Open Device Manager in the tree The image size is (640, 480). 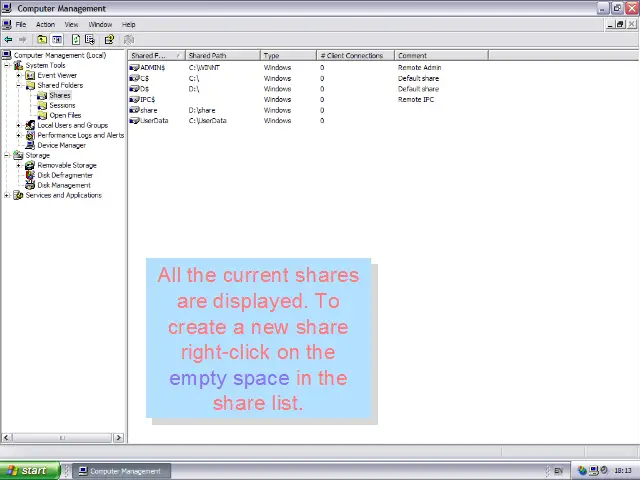61,145
